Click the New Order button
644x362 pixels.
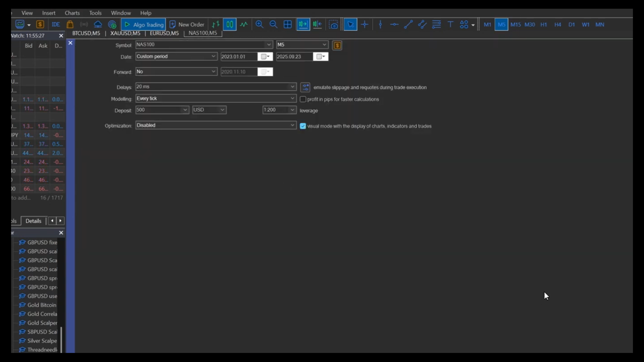tap(187, 24)
